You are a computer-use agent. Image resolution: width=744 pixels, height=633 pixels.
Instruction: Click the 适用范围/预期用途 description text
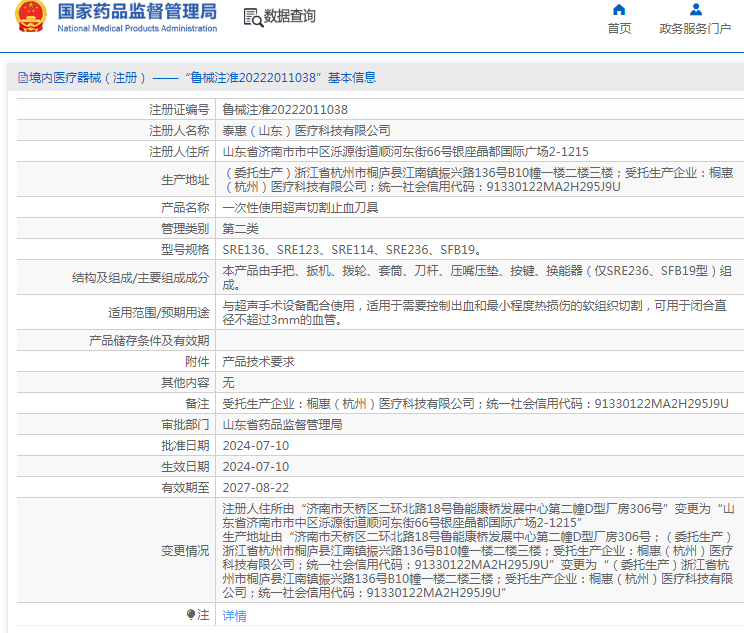coord(475,312)
